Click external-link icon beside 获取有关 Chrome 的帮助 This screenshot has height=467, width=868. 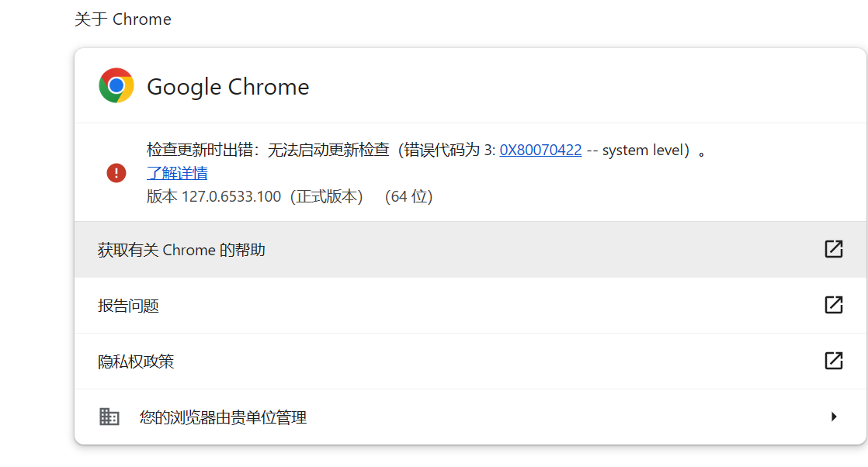pos(833,249)
